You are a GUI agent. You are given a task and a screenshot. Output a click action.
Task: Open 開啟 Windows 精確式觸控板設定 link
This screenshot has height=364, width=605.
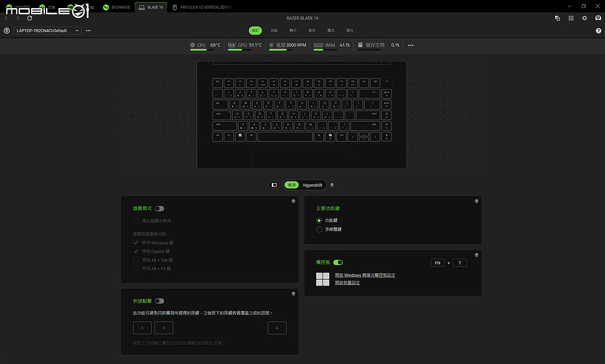[x=365, y=275]
